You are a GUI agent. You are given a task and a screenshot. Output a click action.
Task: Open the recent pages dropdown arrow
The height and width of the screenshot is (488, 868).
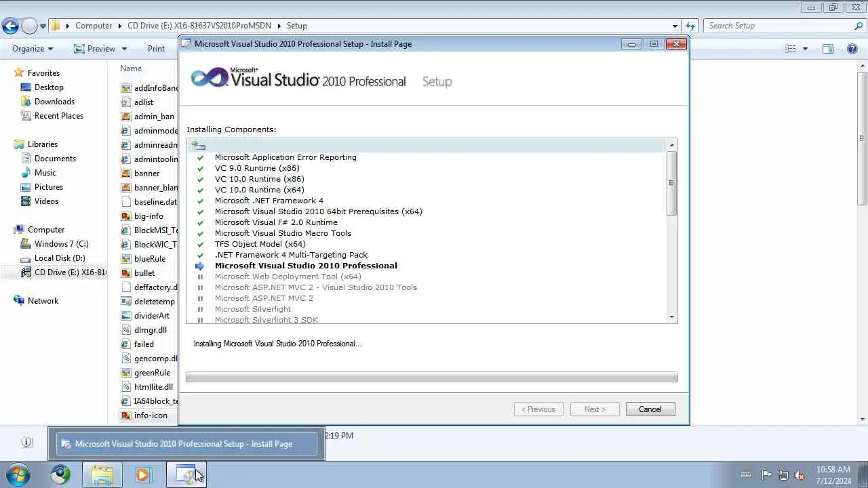(43, 26)
